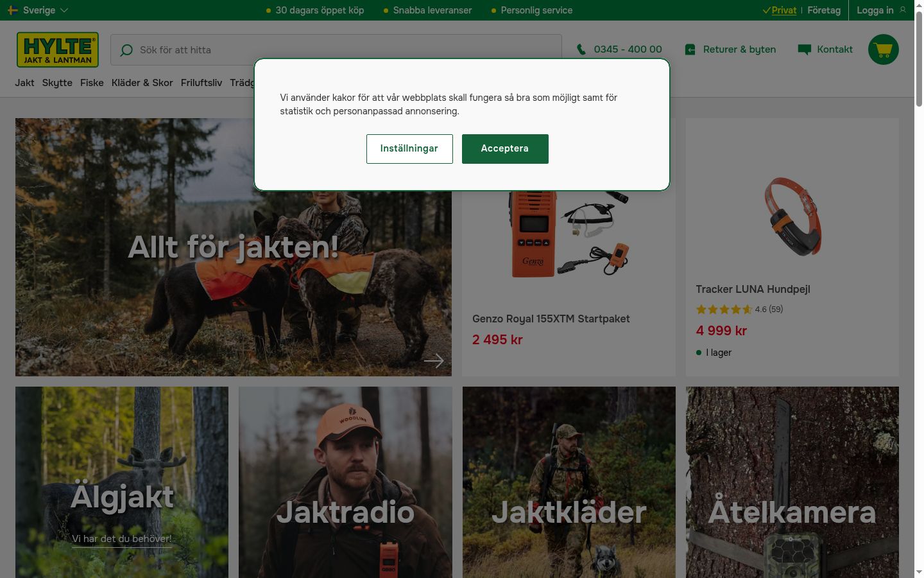924x578 pixels.
Task: Open the Jaktkläder category tile
Action: [x=569, y=482]
